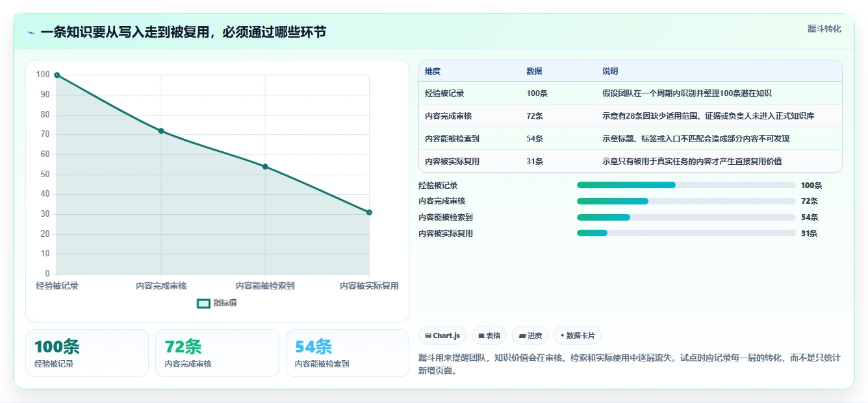Click the 数据卡片 chip
Image resolution: width=868 pixels, height=403 pixels.
pyautogui.click(x=578, y=336)
